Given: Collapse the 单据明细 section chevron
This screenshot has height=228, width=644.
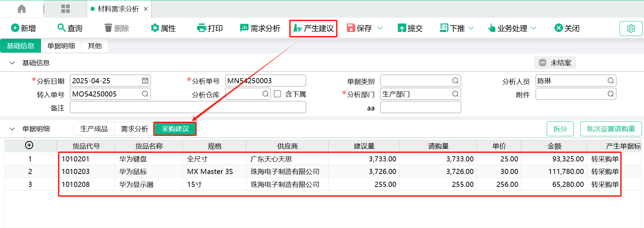Looking at the screenshot, I should (12, 129).
